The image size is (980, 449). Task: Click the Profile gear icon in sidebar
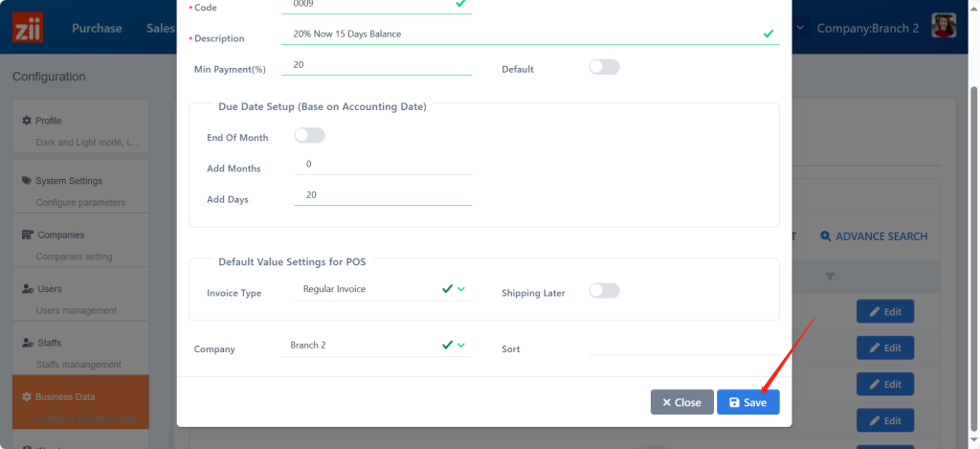pos(27,121)
